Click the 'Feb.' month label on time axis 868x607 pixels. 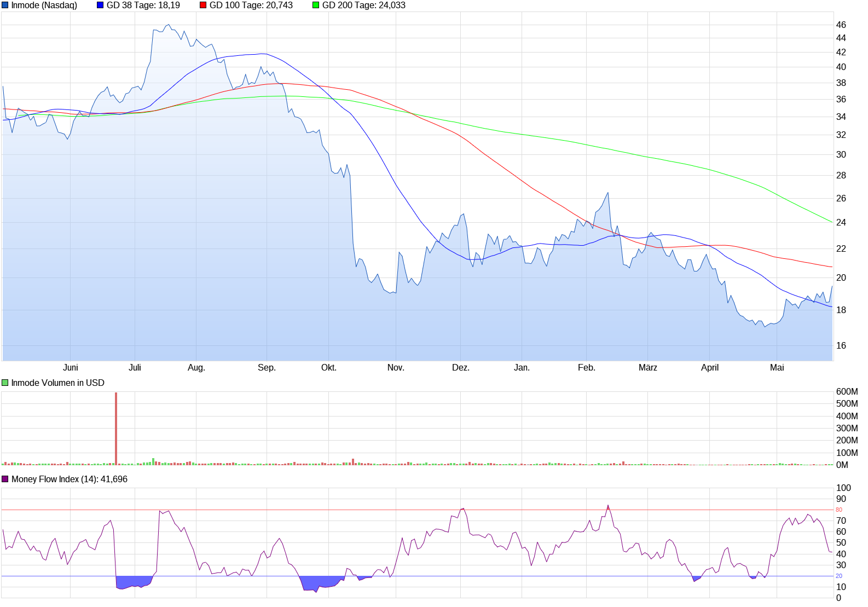[586, 368]
